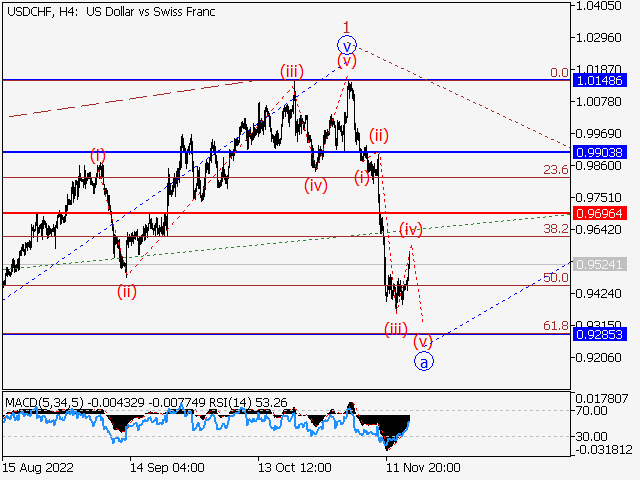640x480 pixels.
Task: Click the 61.8 Fibonacci level label
Action: [x=556, y=325]
